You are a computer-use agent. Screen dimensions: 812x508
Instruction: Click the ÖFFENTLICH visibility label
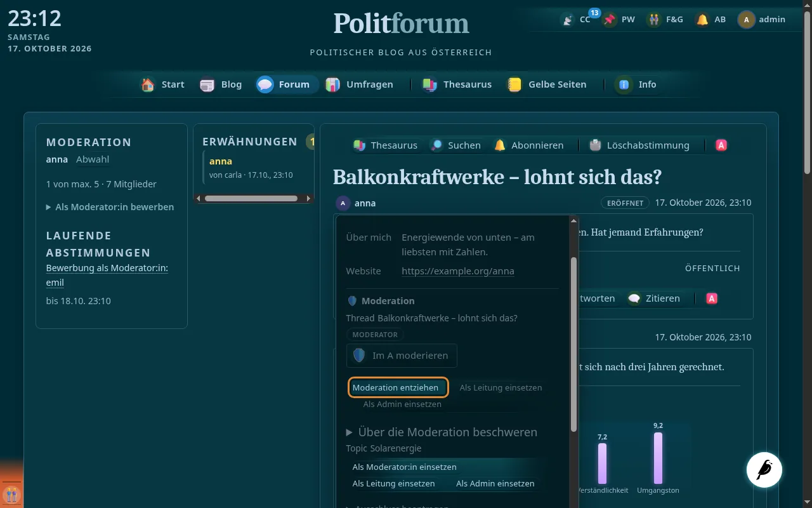(712, 269)
